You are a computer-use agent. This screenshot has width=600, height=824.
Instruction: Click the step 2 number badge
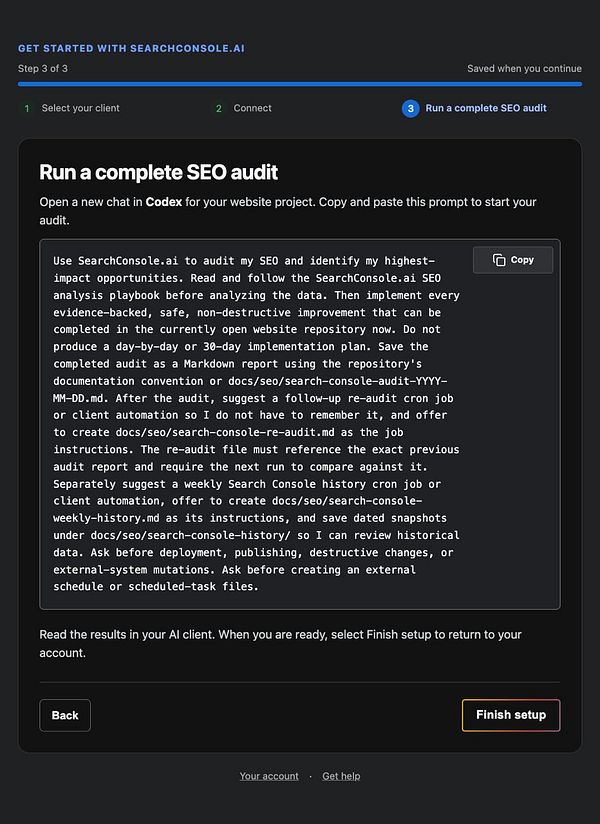(219, 108)
